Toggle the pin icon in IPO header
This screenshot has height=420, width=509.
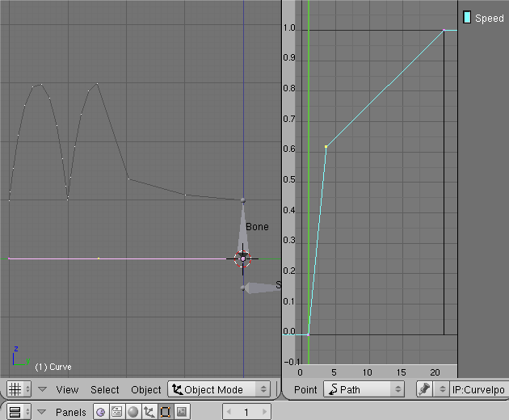[x=425, y=389]
